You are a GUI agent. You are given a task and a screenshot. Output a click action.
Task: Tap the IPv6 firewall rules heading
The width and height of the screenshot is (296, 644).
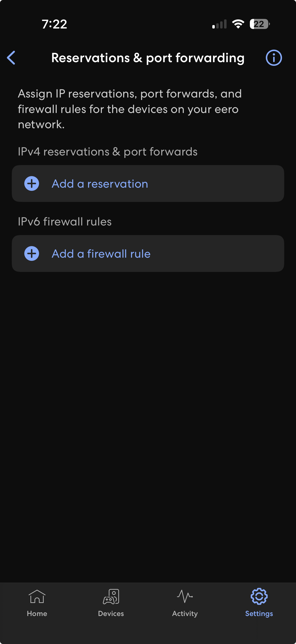(65, 222)
